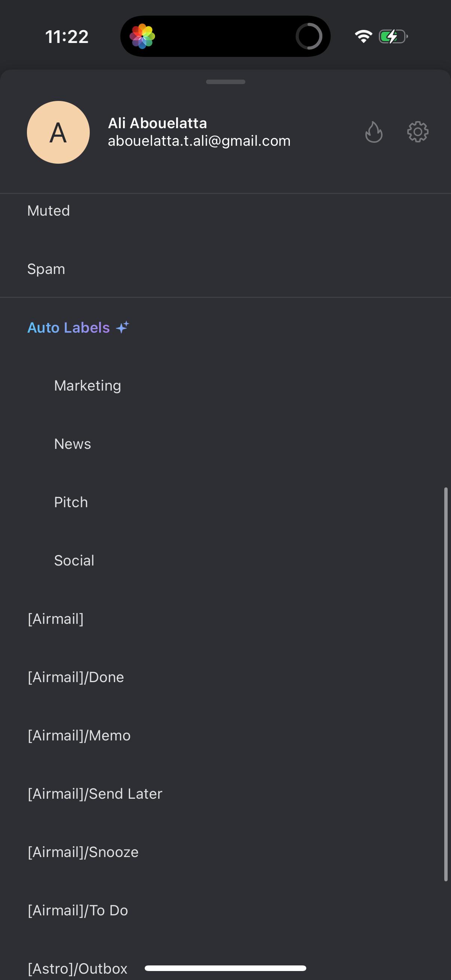Screen dimensions: 451x980
Task: Select the [Airmail]/Send Later label
Action: click(95, 793)
